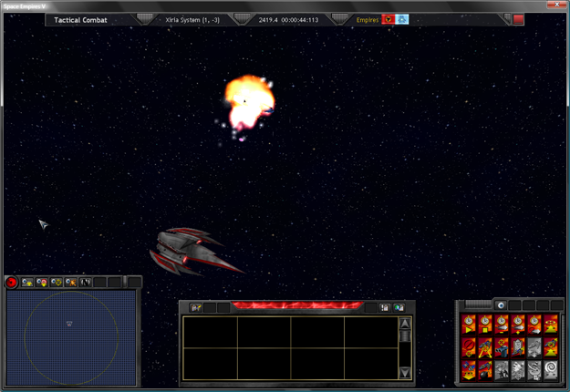Click the red energy bar on center panel
This screenshot has width=570, height=392.
pyautogui.click(x=297, y=304)
